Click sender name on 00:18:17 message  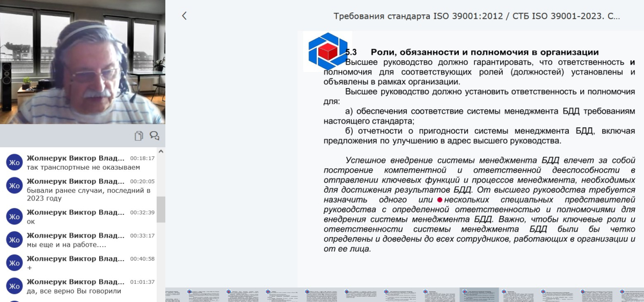pos(76,158)
